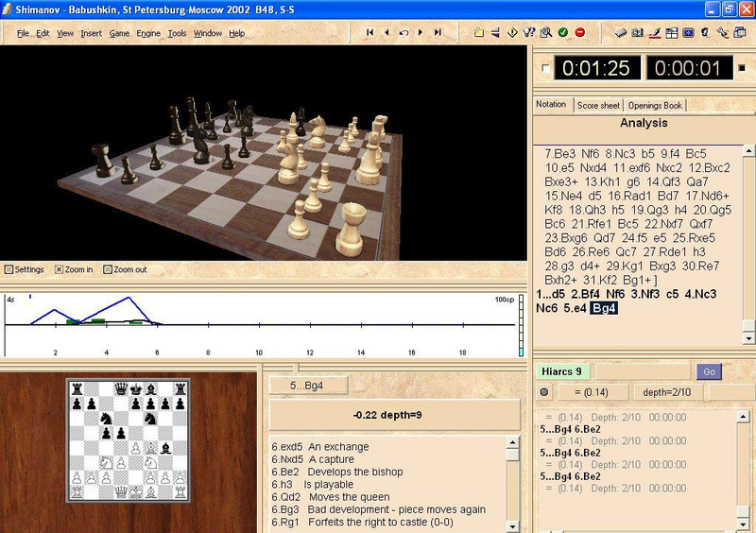Jump to the end of the game
The width and height of the screenshot is (756, 533).
coord(438,33)
